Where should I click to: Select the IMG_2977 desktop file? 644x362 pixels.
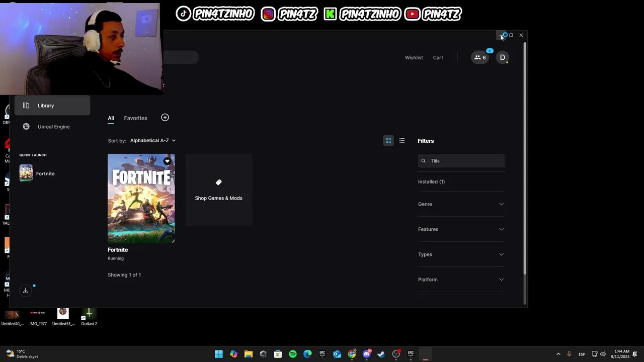[38, 317]
